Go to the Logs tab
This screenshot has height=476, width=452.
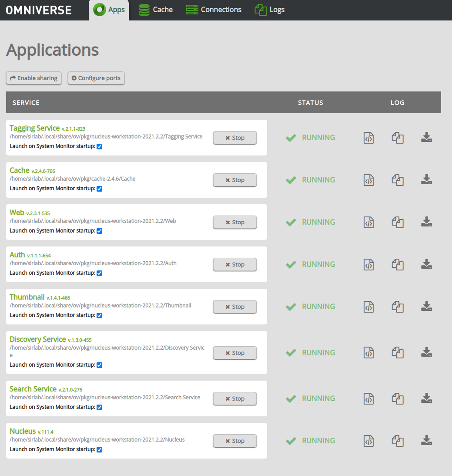269,10
